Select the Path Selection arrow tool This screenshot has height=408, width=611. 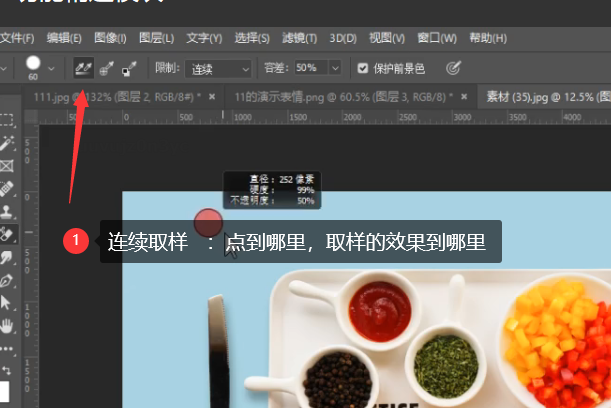6,303
